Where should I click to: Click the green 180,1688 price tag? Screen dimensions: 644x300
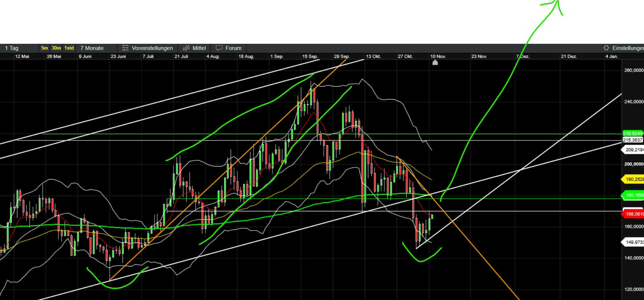coord(633,195)
